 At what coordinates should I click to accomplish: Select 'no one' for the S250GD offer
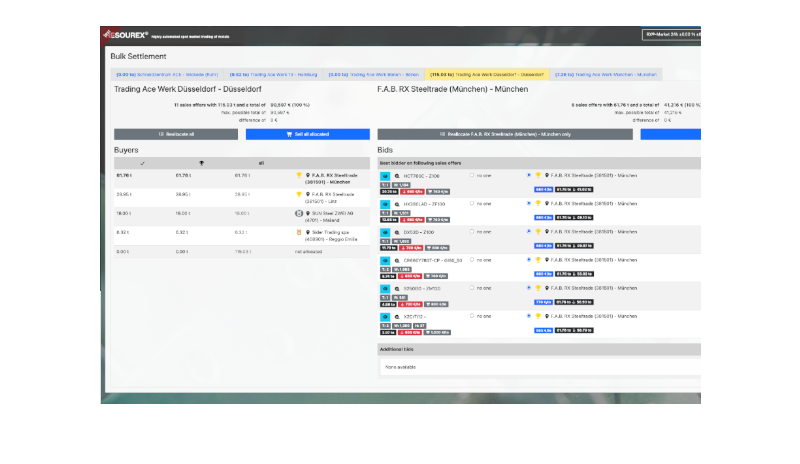[x=472, y=288]
